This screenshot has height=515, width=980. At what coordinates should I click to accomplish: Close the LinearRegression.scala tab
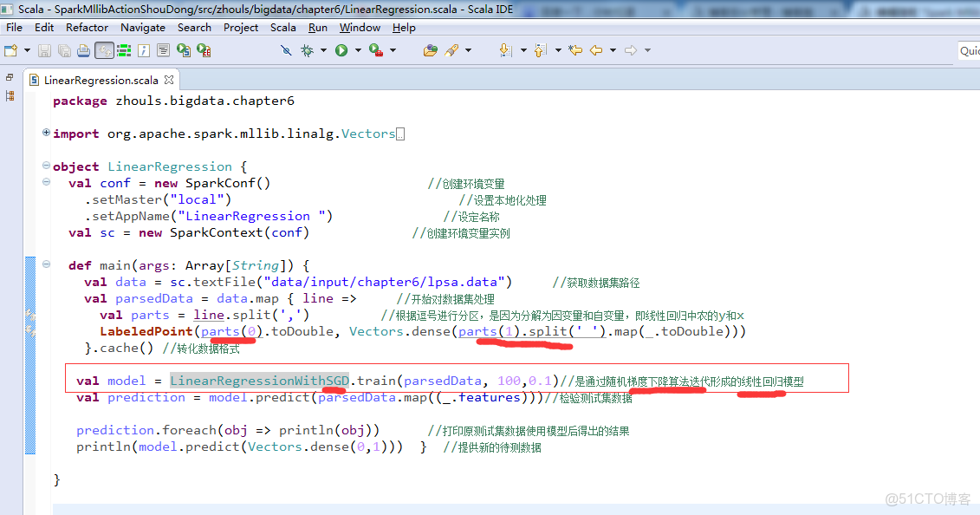point(169,80)
